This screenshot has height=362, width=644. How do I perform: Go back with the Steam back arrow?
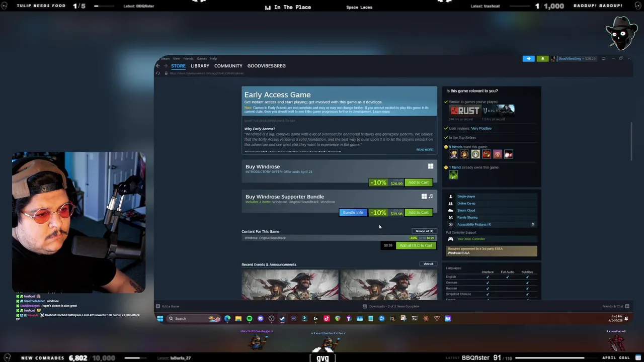click(157, 66)
